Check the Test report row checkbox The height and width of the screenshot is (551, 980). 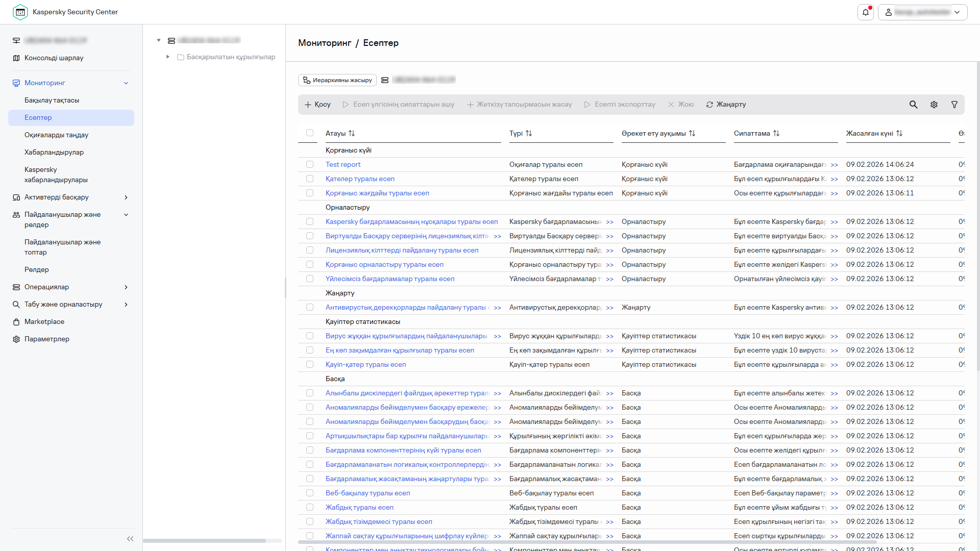[x=310, y=164]
